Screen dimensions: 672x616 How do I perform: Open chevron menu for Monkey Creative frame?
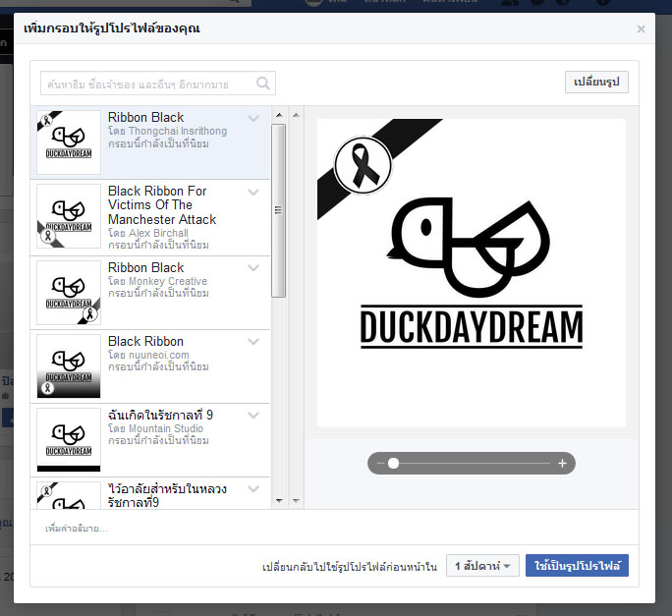point(253,268)
